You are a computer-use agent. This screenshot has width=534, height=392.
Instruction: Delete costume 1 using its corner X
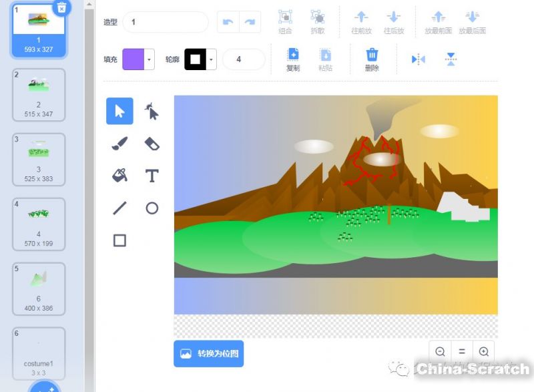point(61,7)
